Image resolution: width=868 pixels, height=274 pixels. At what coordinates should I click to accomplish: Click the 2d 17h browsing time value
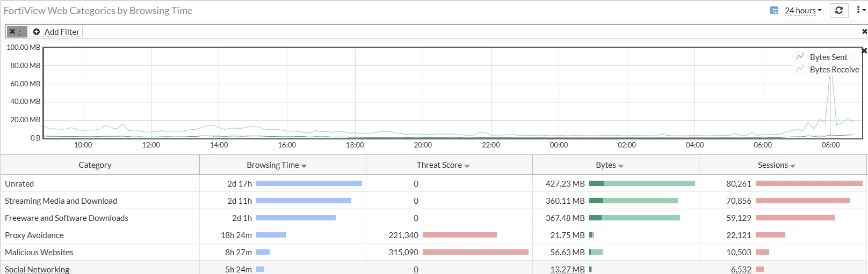pyautogui.click(x=240, y=183)
